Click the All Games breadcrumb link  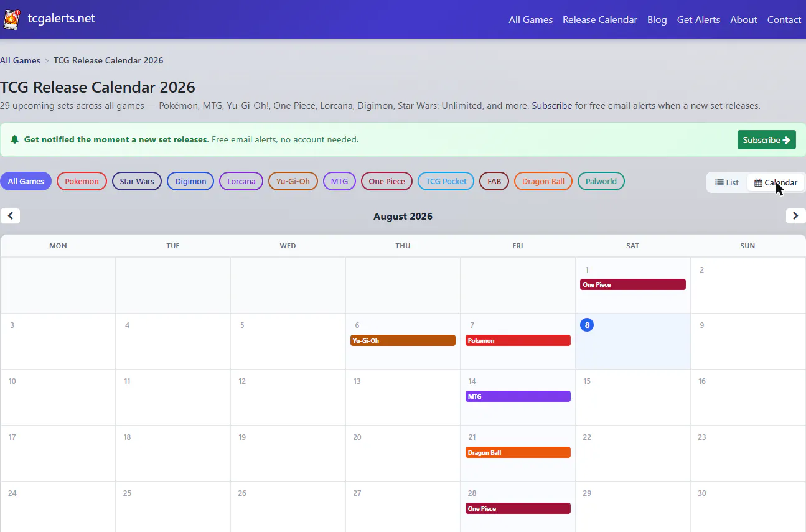[20, 60]
